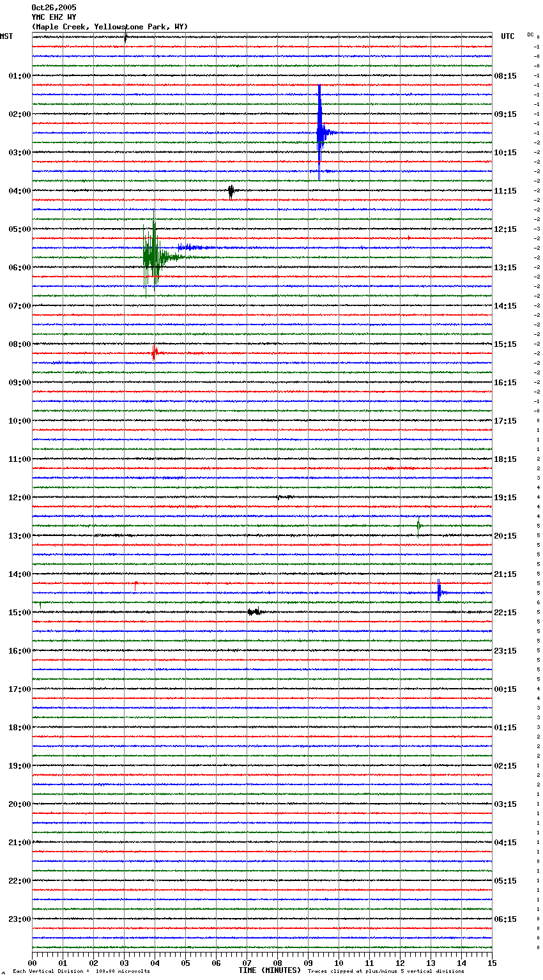Screen dimensions: 543x980
Task: Select the station code YMC EHZ WY
Action: click(x=54, y=17)
